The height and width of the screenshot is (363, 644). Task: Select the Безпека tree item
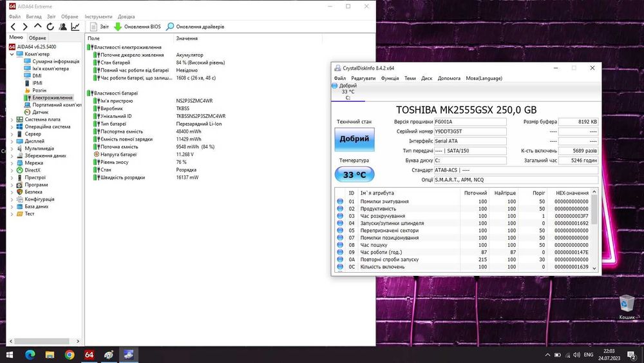tap(33, 192)
